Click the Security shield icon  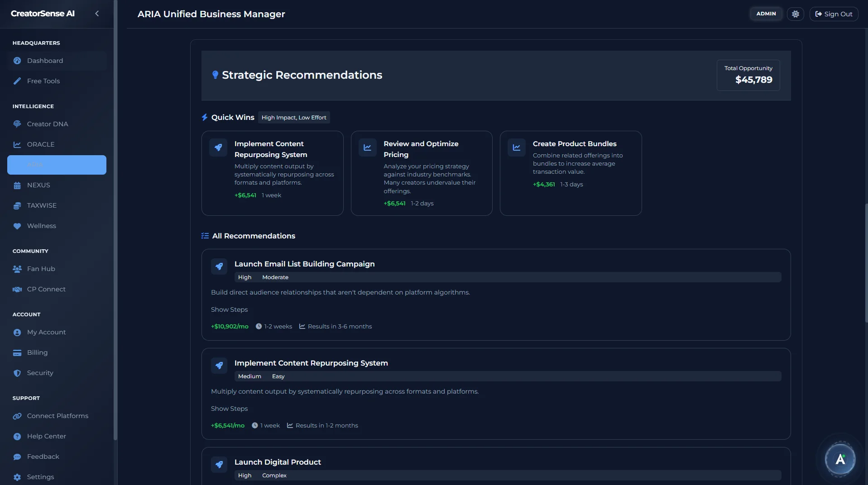coord(17,373)
